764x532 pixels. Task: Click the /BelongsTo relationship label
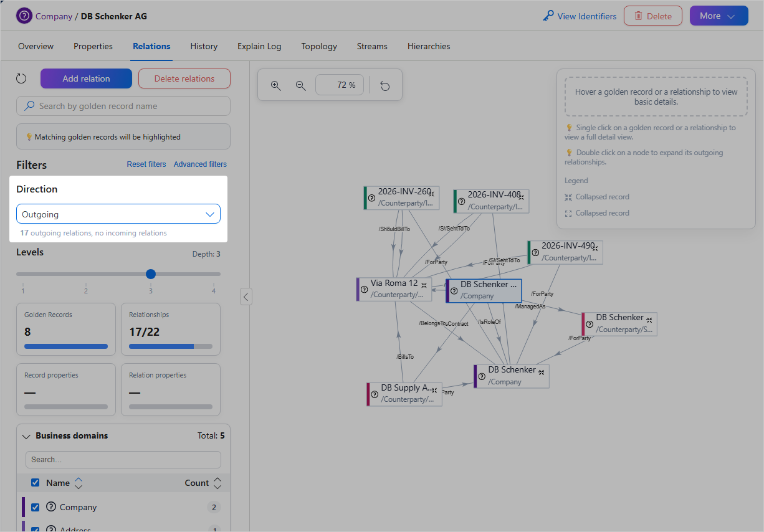point(431,323)
